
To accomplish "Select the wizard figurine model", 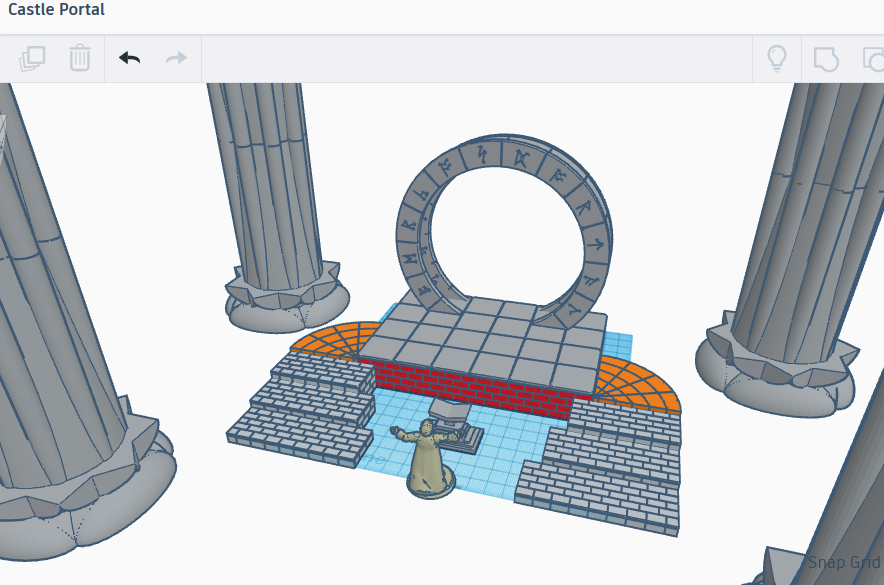I will click(x=427, y=459).
